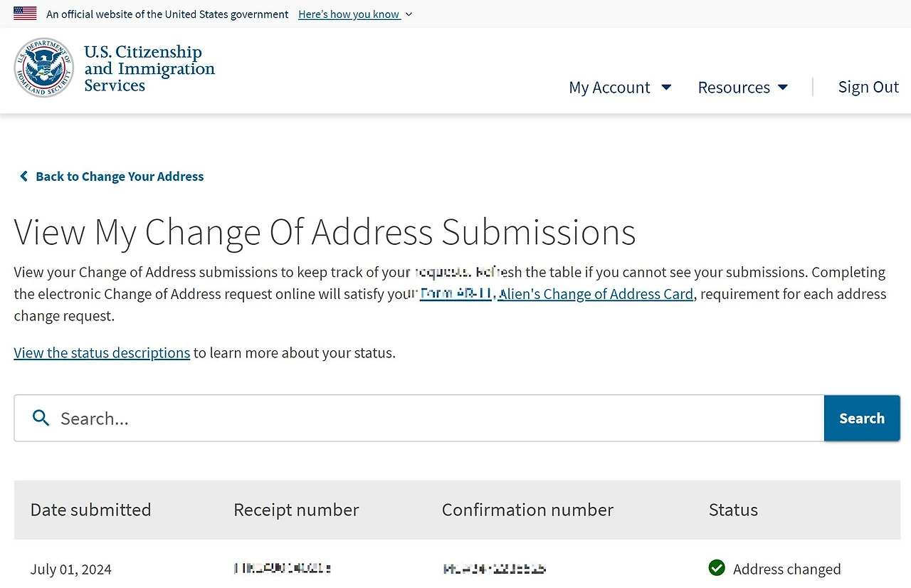Click the Status column header
This screenshot has width=911, height=588.
[x=733, y=510]
